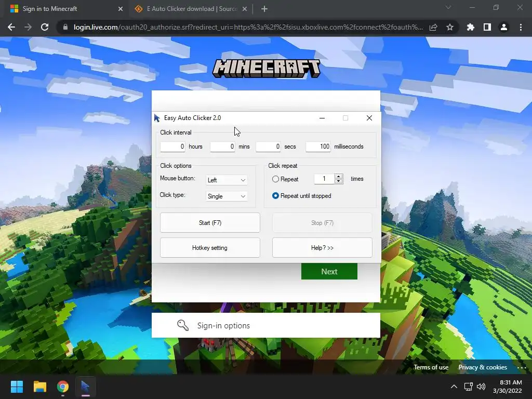
Task: Click the address bar URL
Action: 248,27
